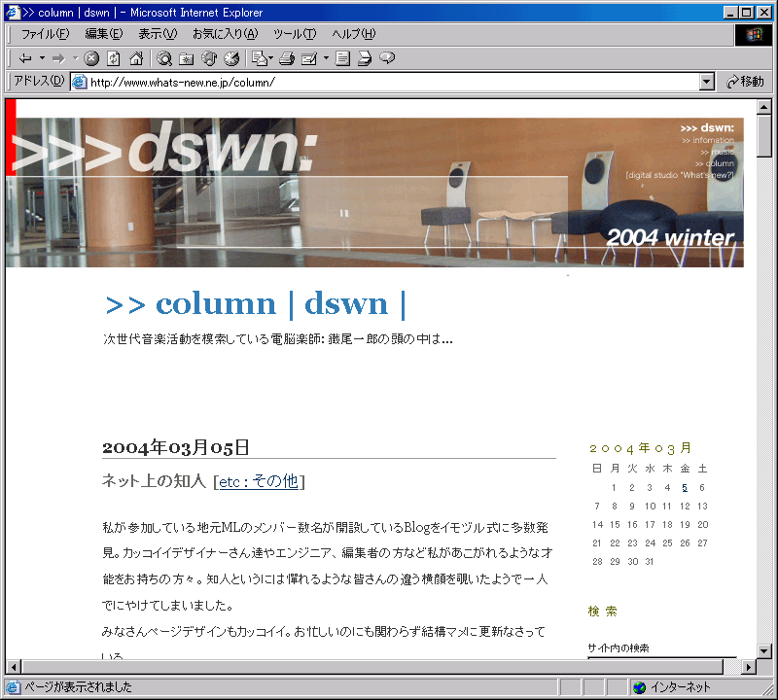Screen dimensions: 778x700
Task: Open the Messenger speech-bubble icon
Action: click(x=387, y=58)
